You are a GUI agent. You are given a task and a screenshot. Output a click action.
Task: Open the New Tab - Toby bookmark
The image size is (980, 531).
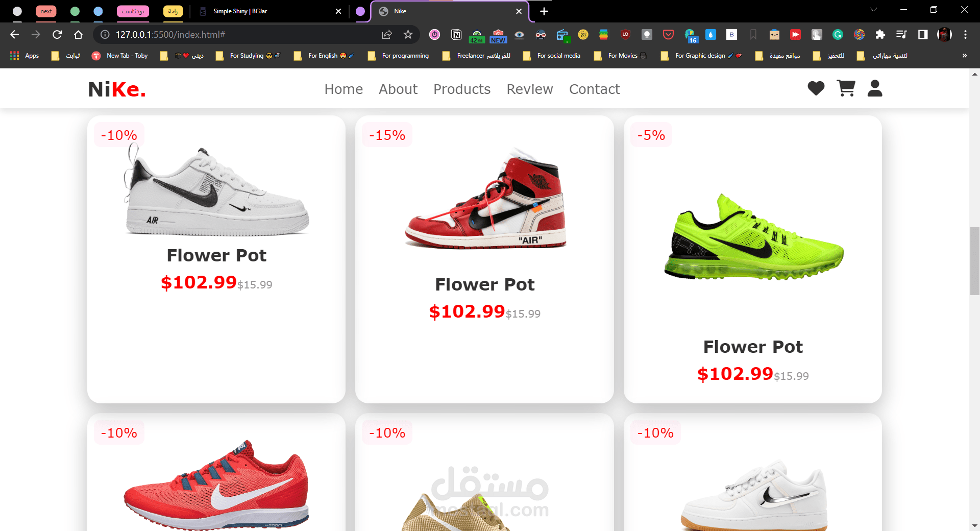coord(120,56)
